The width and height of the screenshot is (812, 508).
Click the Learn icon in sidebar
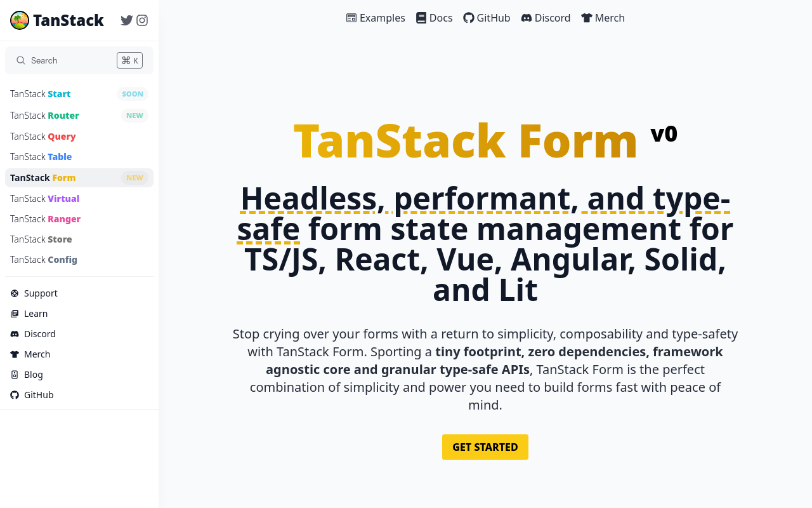point(15,314)
